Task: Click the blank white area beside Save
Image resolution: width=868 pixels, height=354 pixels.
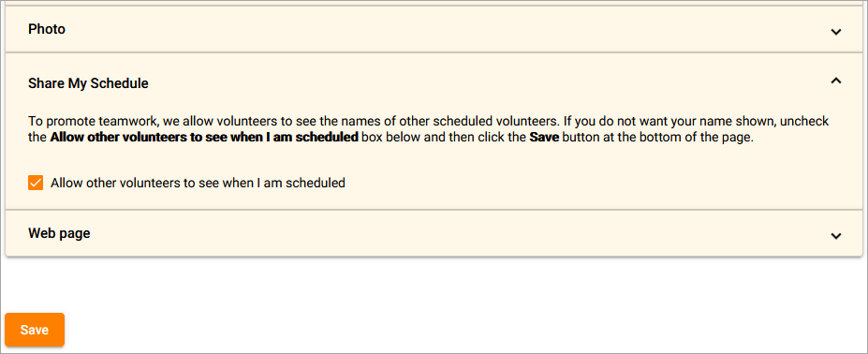Action: (x=443, y=330)
